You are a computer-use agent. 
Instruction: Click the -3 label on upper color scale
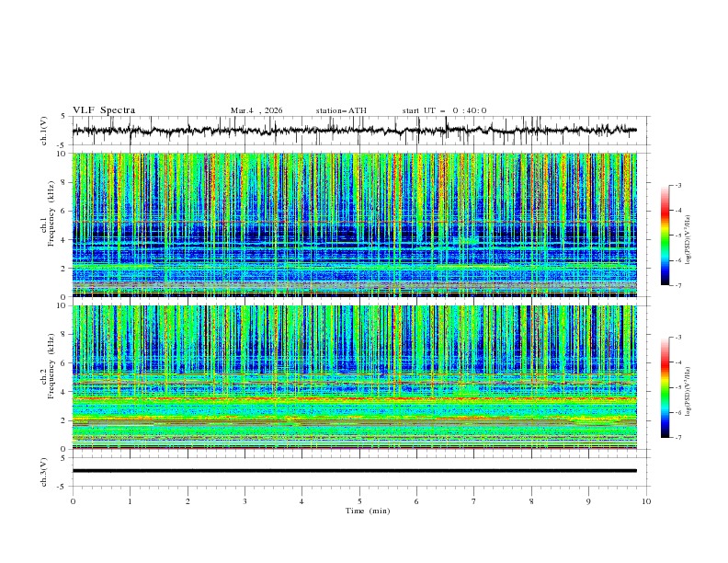pos(677,185)
